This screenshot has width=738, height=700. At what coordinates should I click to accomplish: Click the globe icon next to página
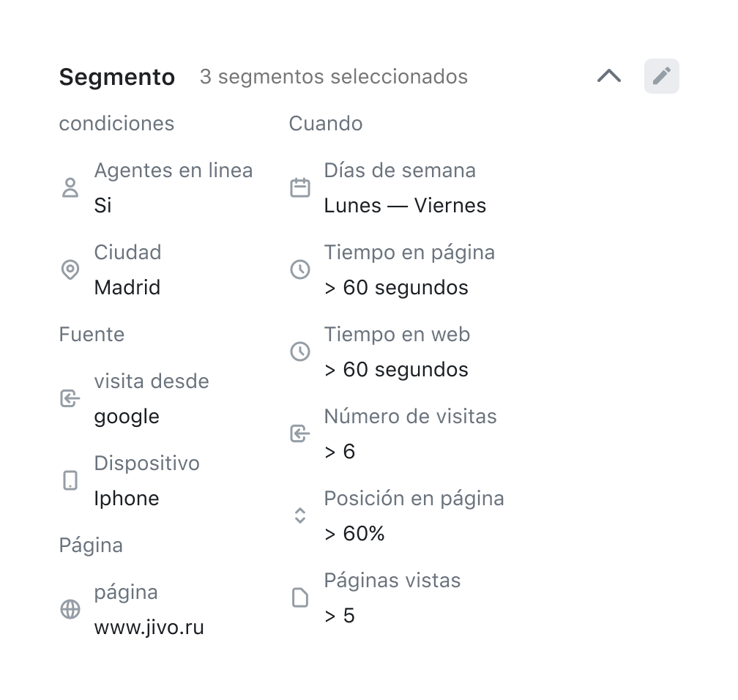[70, 609]
